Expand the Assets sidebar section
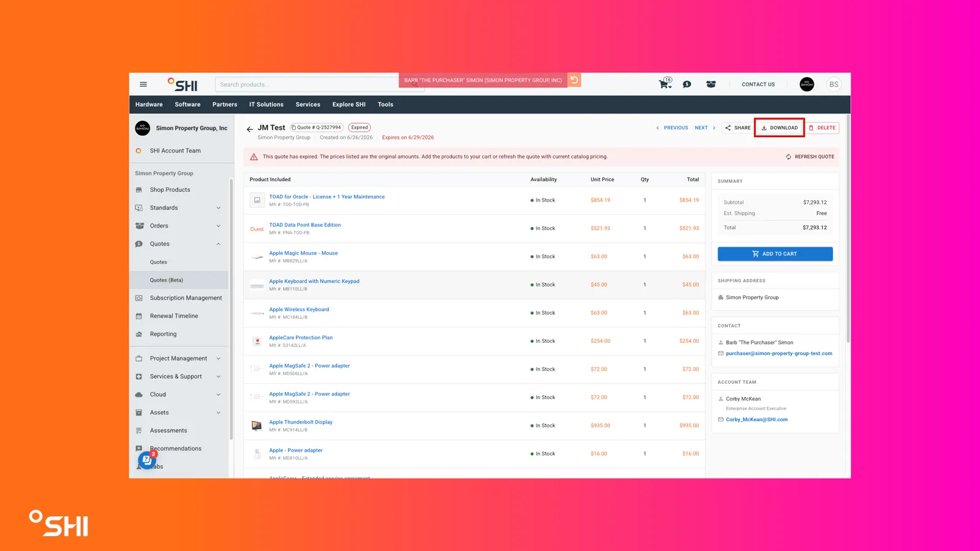Screen dimensions: 980x551 [x=178, y=413]
